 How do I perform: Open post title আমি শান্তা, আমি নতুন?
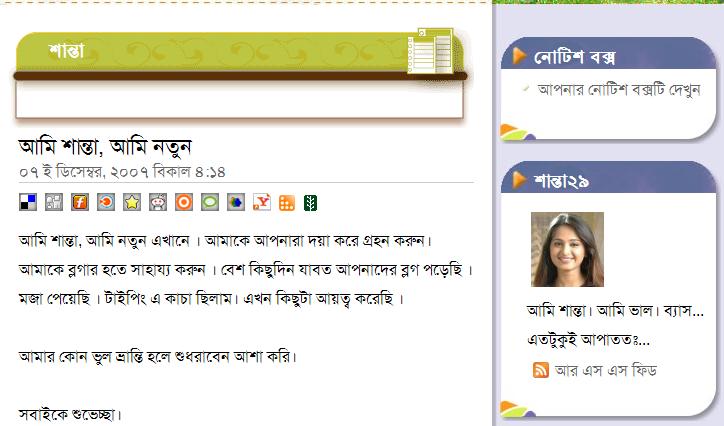[x=105, y=147]
